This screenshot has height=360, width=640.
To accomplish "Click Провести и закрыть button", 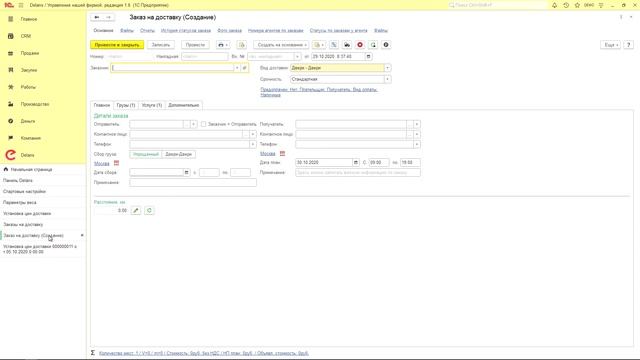I will (117, 45).
